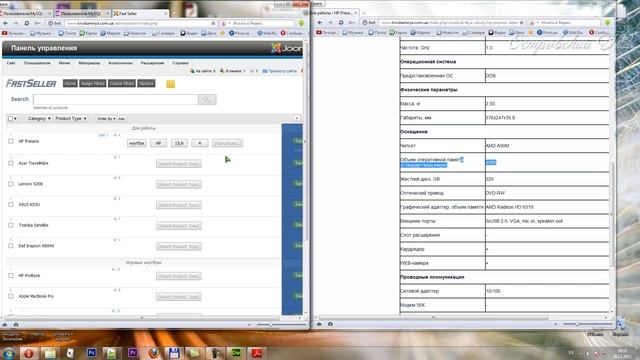The width and height of the screenshot is (640, 360).
Task: Open Opera browser from taskbar
Action: tap(29, 353)
